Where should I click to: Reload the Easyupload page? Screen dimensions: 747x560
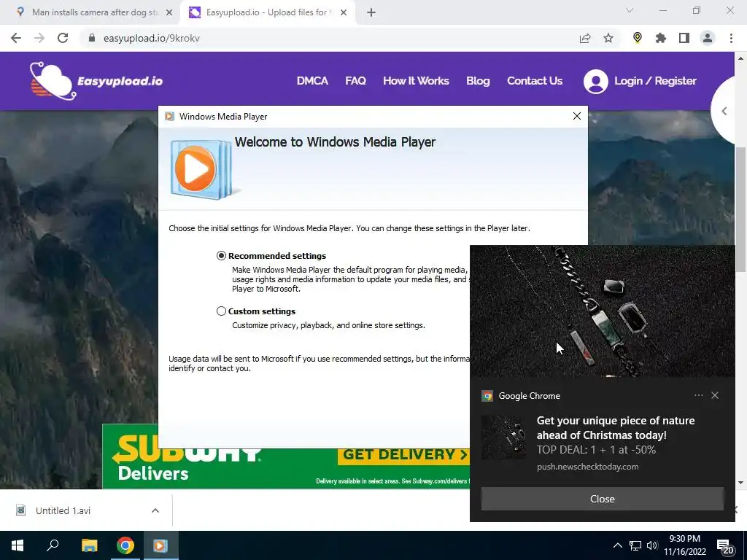[x=63, y=38]
